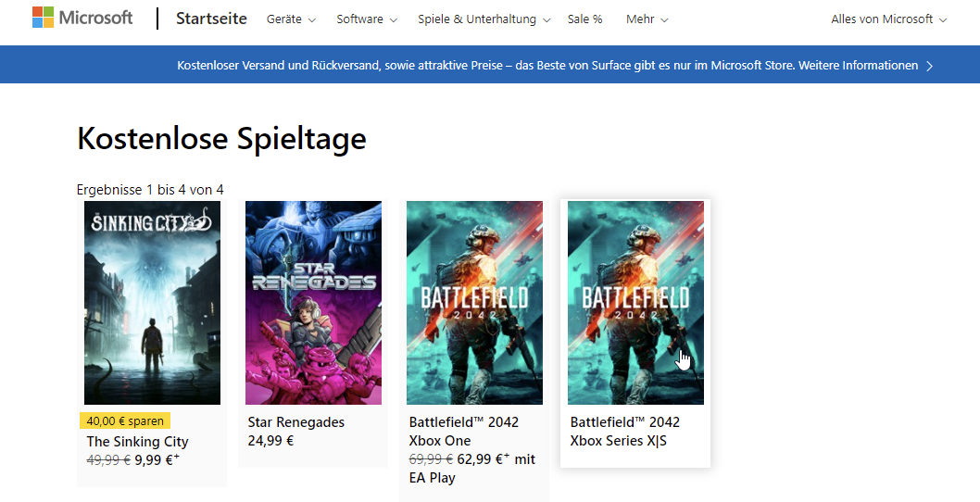Viewport: 980px width, 502px height.
Task: Open The Sinking City cover image
Action: coord(152,303)
